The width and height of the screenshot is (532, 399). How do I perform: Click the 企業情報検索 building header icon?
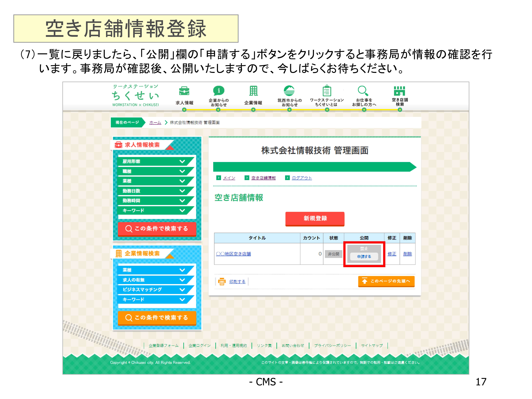[x=119, y=253]
